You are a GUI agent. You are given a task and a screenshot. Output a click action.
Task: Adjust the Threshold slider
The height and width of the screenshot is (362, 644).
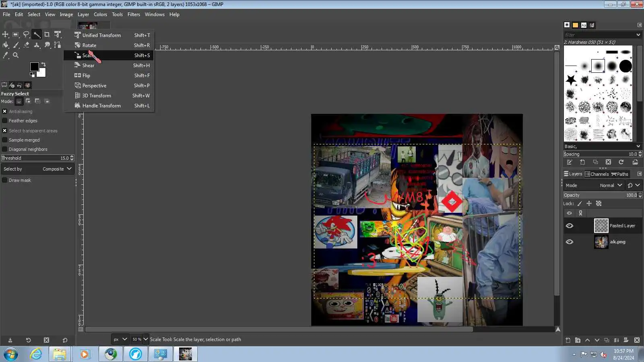coord(35,158)
